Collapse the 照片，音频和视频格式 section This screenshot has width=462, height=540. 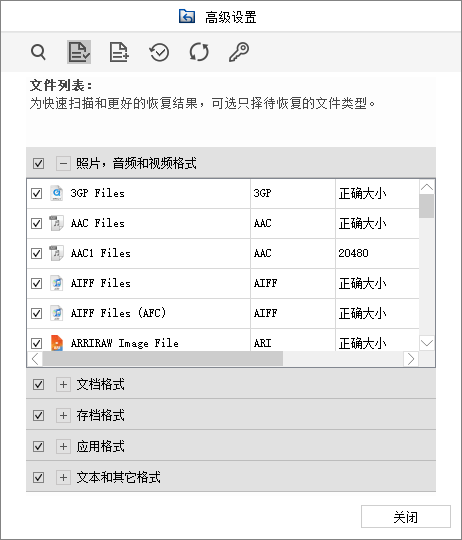63,163
